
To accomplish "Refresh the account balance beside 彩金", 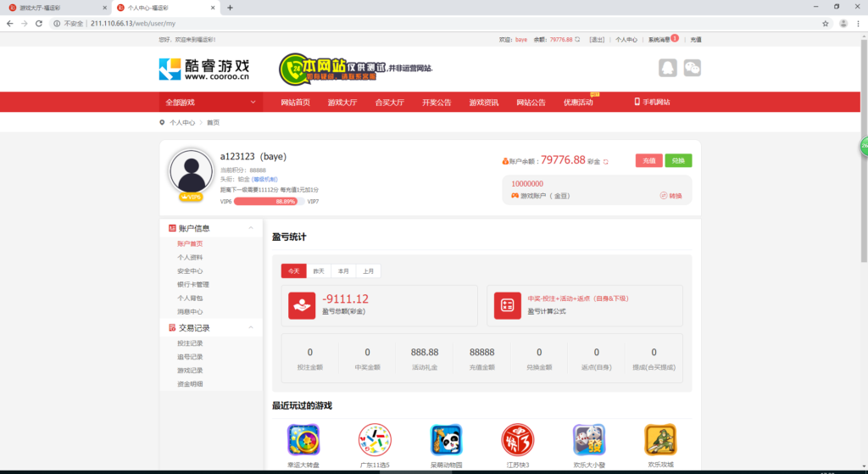I will pyautogui.click(x=605, y=161).
